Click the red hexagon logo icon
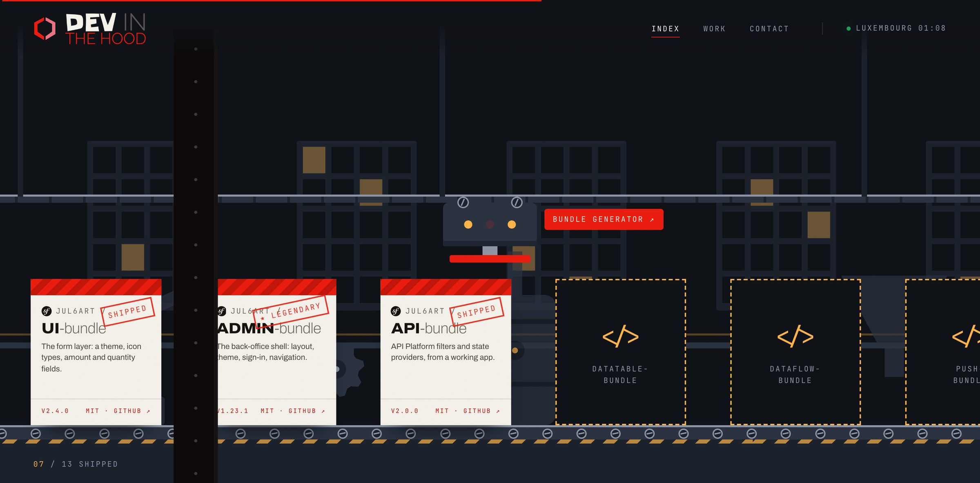980x483 pixels. [x=45, y=29]
